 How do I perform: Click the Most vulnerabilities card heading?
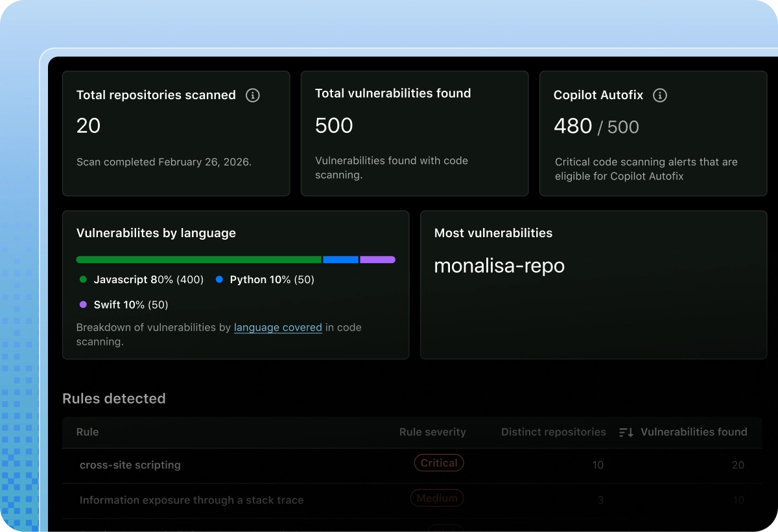coord(493,233)
